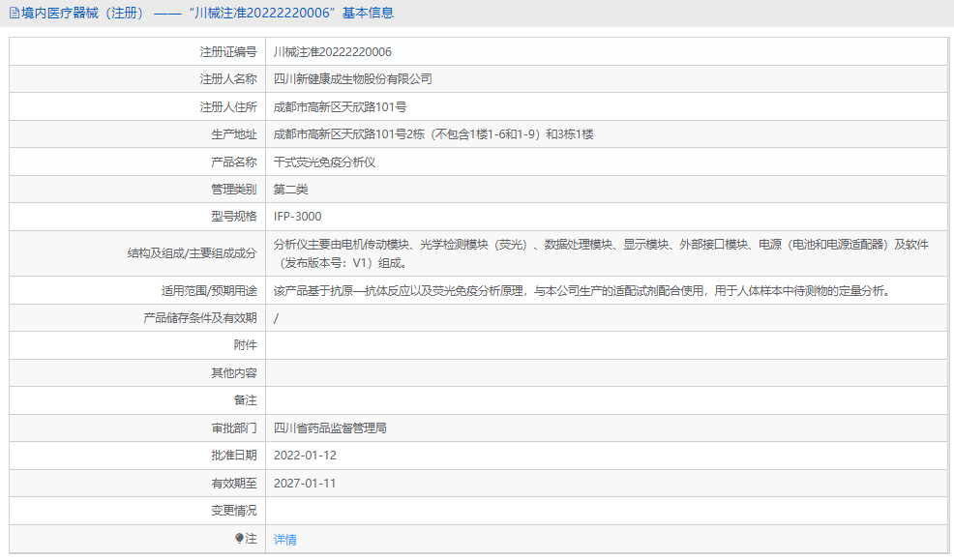Select structure text starting 分析仪主要由电机传动模块
Viewport: 954px width, 560px height.
coord(601,253)
